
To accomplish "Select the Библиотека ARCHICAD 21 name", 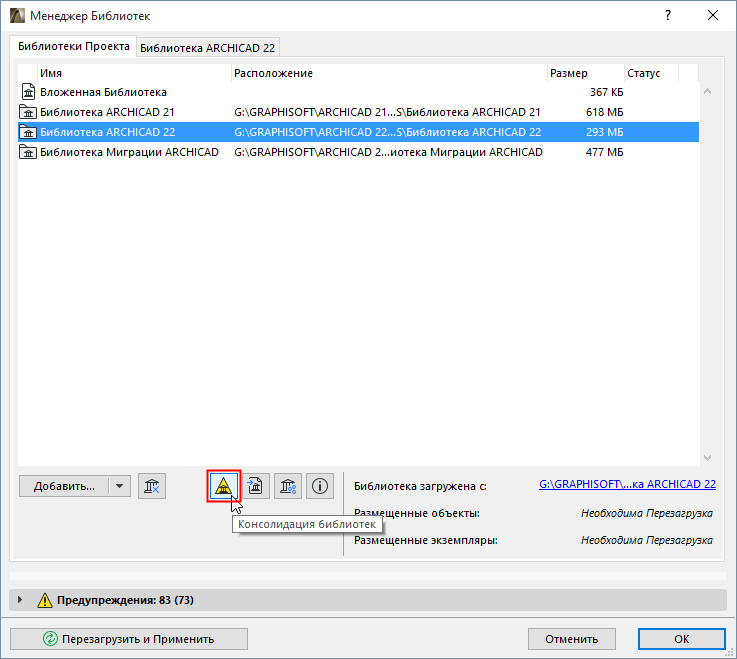I will [x=107, y=112].
